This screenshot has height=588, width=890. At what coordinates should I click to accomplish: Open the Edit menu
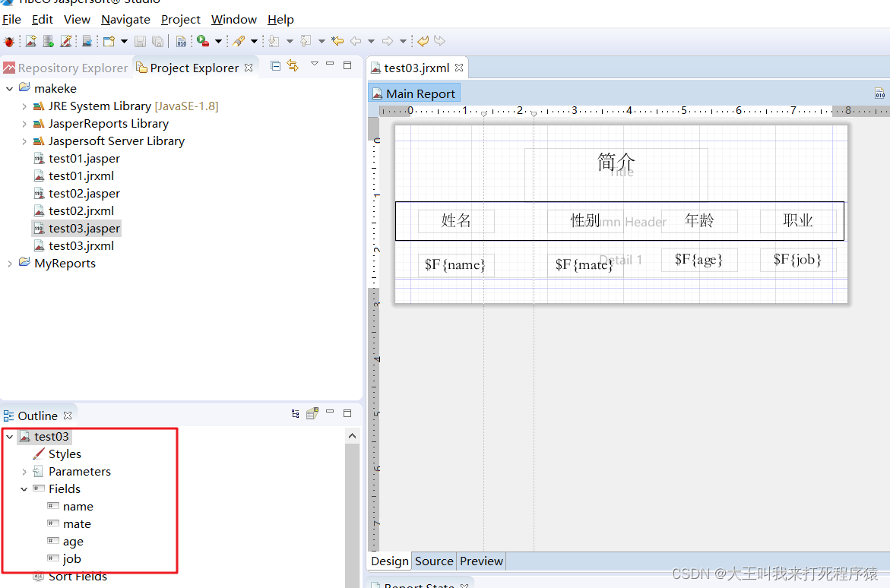pos(42,19)
